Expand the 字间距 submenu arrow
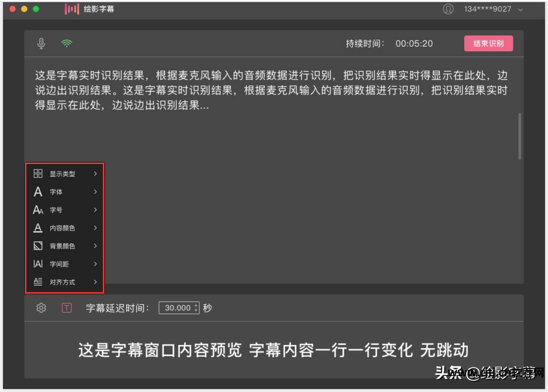Screen dimensions: 548x392 [95, 264]
